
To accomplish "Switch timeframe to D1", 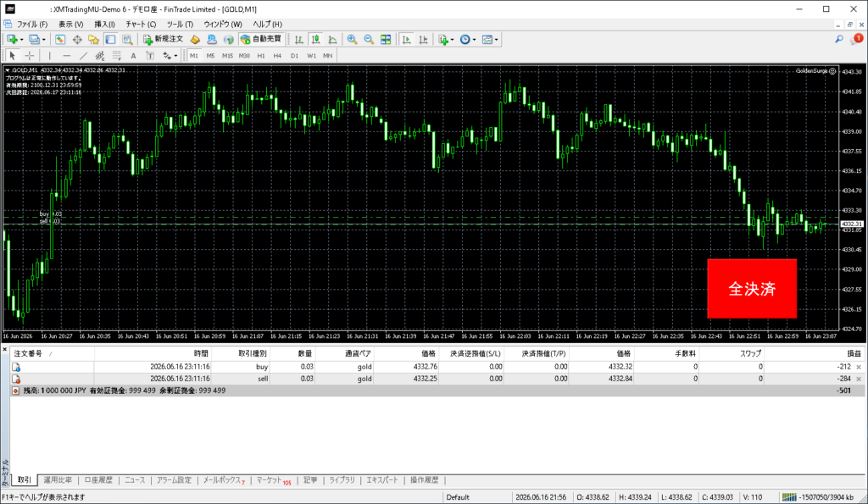I will pos(294,56).
